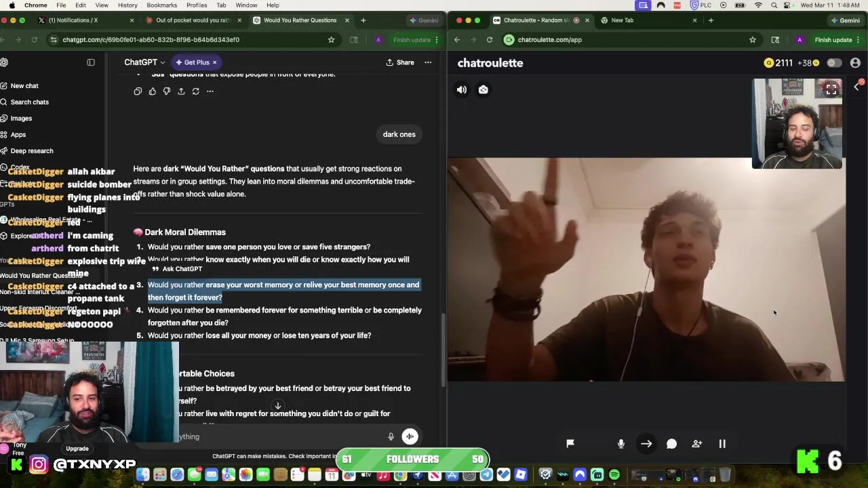Start a New chat in ChatGPT
The width and height of the screenshot is (868, 488).
(24, 86)
